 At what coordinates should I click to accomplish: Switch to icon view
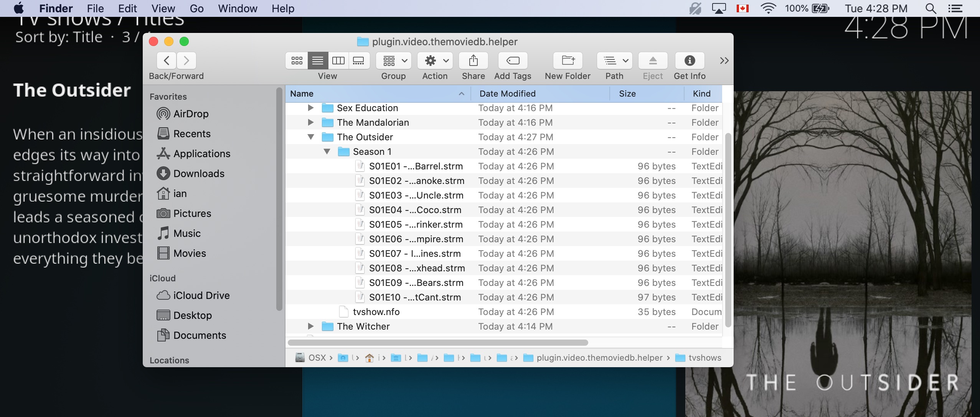click(x=297, y=61)
